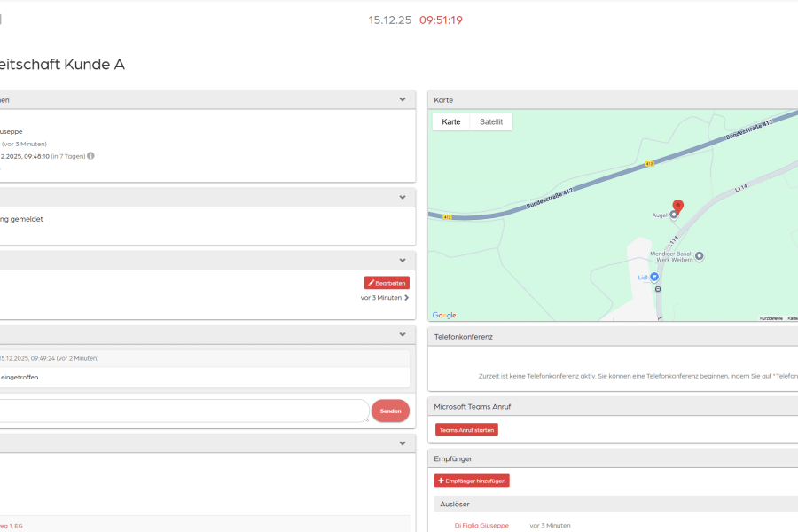The image size is (798, 532).
Task: Click the bus stop icon below Lidl
Action: 658,289
